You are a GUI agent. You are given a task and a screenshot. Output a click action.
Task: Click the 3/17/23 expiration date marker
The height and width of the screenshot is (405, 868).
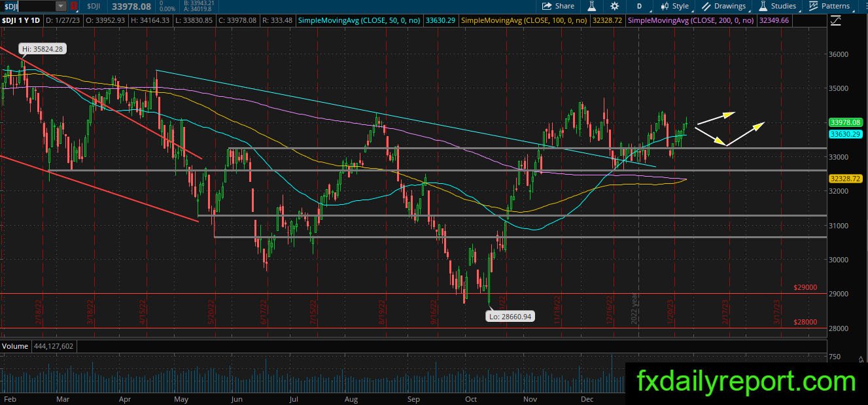(x=777, y=311)
